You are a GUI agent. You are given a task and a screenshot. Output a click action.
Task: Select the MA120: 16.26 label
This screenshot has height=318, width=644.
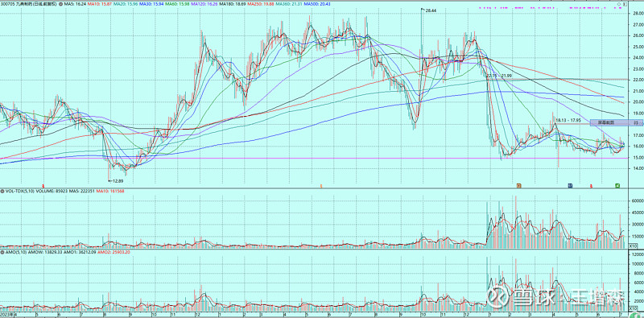pos(205,4)
